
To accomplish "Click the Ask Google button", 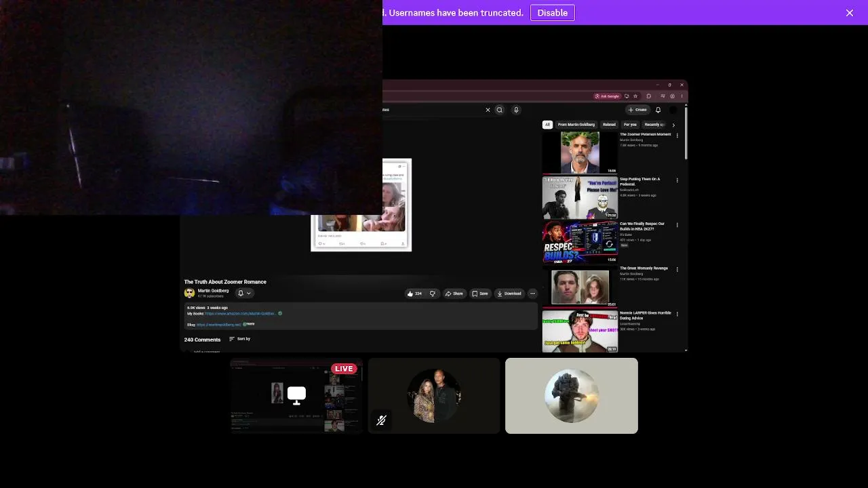I will (607, 96).
